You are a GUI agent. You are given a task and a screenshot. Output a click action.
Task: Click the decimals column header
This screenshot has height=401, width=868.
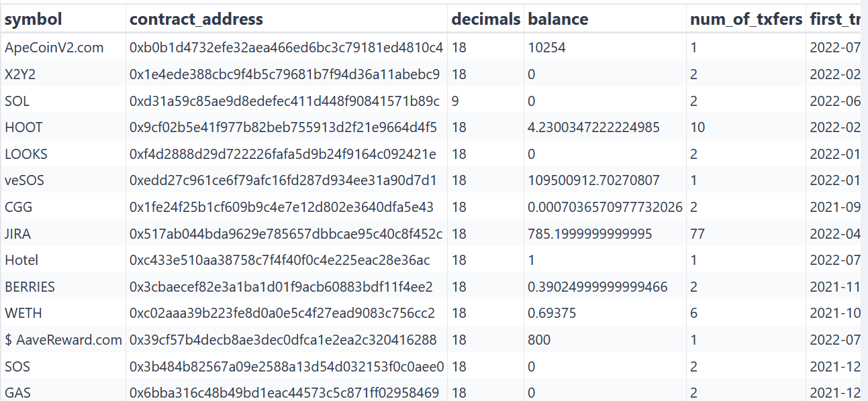pos(486,19)
